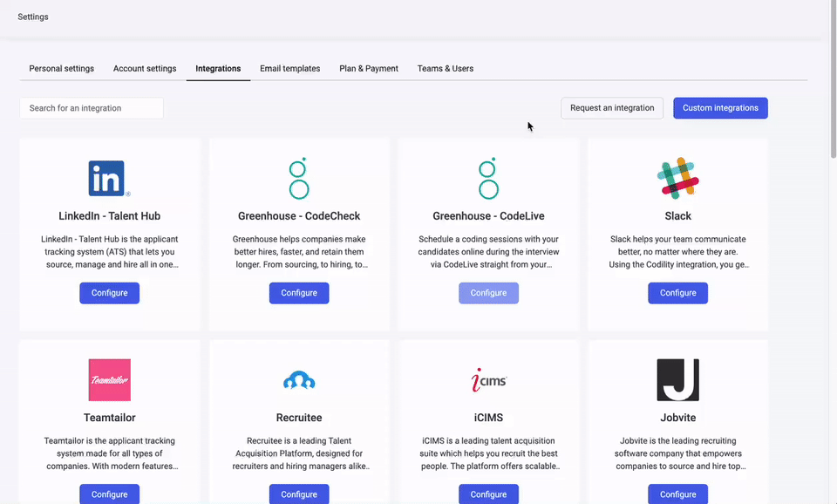Configure the Slack integration
This screenshot has height=504, width=837.
click(677, 293)
